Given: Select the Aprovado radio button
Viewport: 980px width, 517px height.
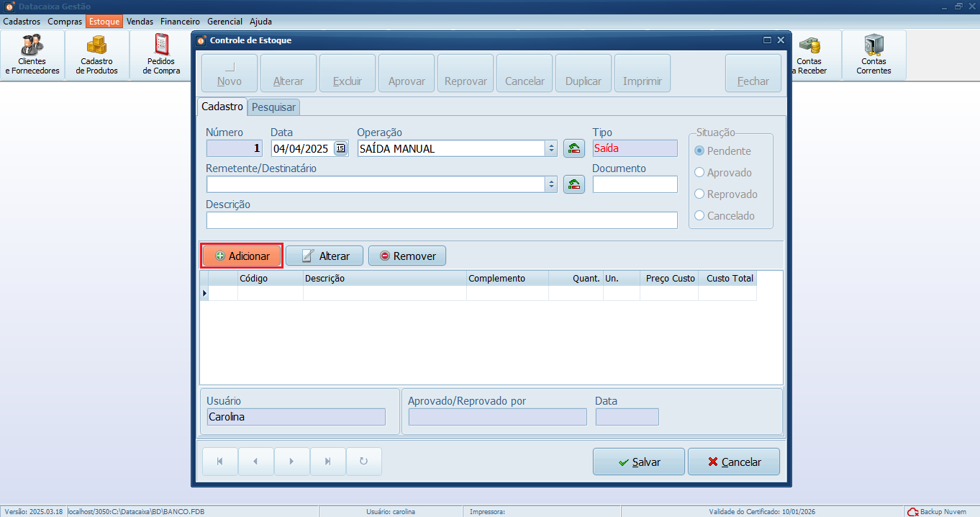Looking at the screenshot, I should click(x=699, y=172).
